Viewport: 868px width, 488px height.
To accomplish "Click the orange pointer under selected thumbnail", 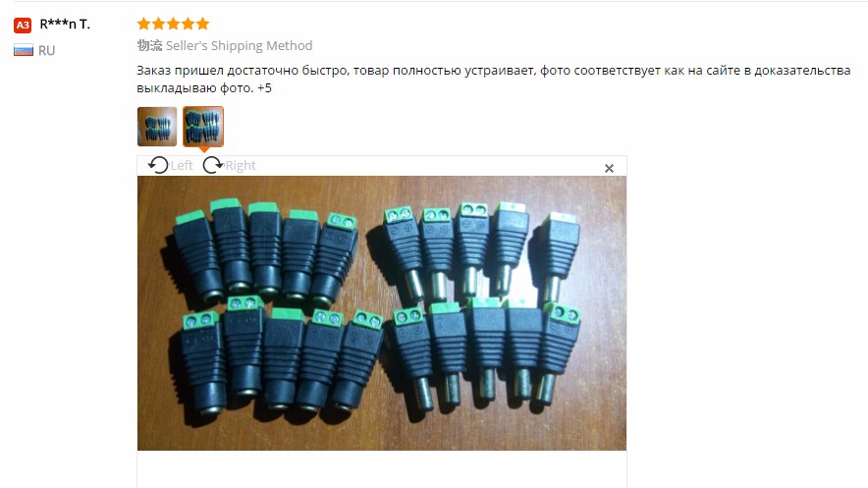I will [203, 149].
